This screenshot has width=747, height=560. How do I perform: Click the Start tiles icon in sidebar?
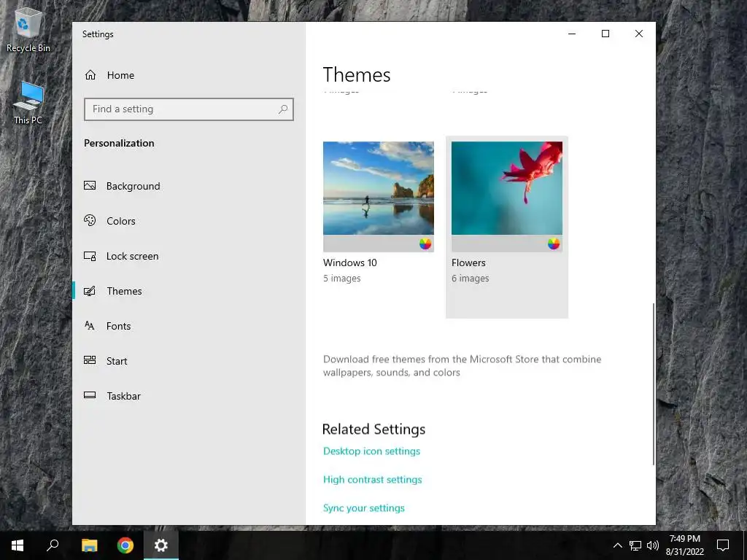point(90,360)
